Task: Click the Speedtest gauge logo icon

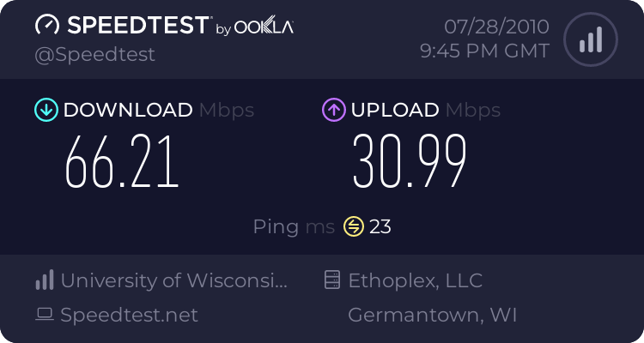Action: click(x=47, y=25)
